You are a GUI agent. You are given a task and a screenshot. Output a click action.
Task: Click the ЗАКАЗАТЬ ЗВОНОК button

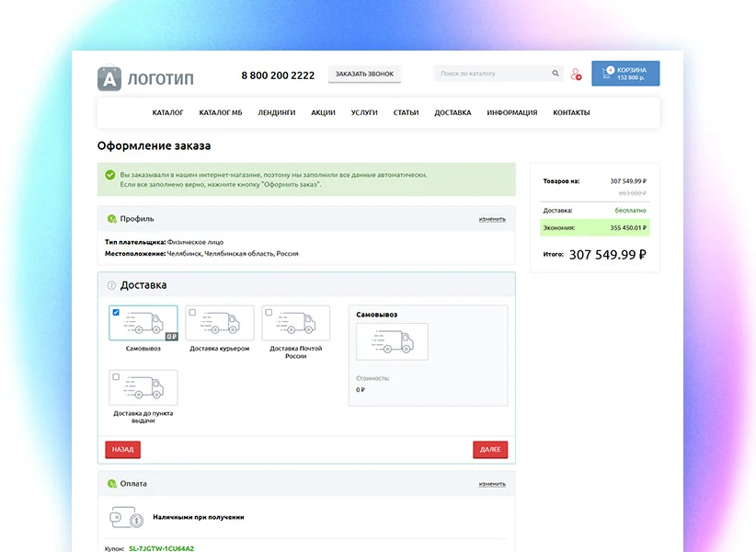(364, 75)
